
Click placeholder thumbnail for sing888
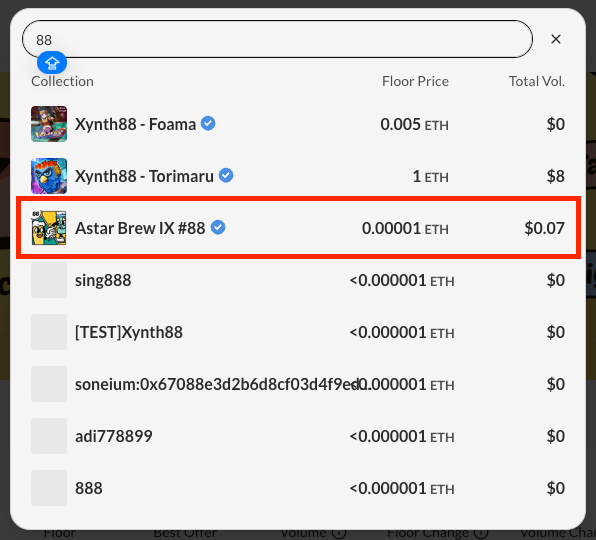pos(49,280)
